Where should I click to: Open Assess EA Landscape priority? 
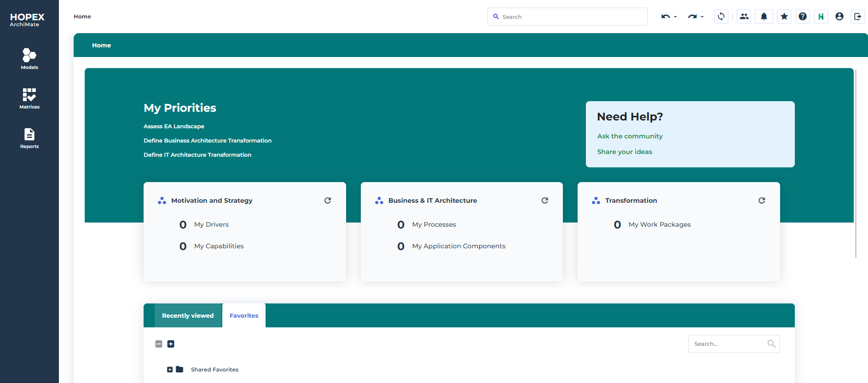[174, 126]
